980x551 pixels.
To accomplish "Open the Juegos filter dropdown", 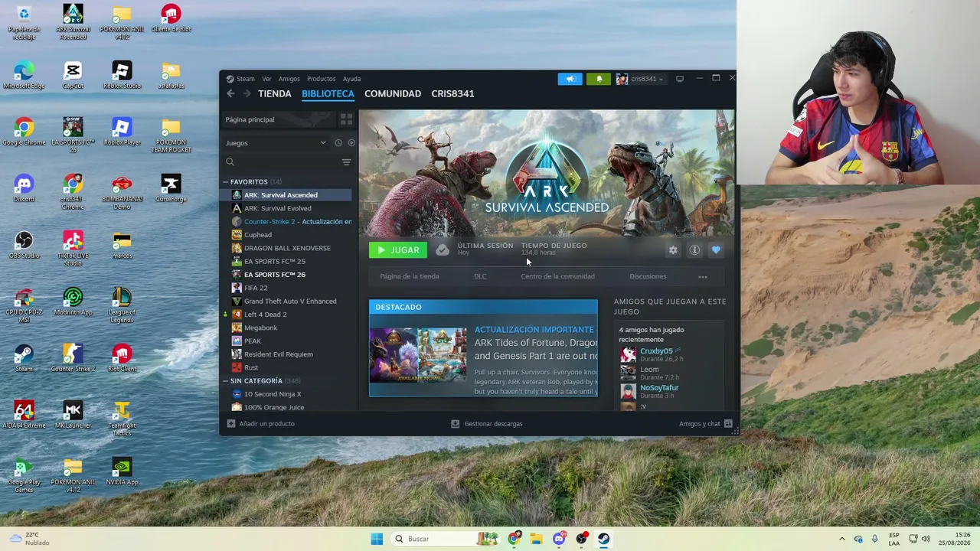I will tap(276, 143).
